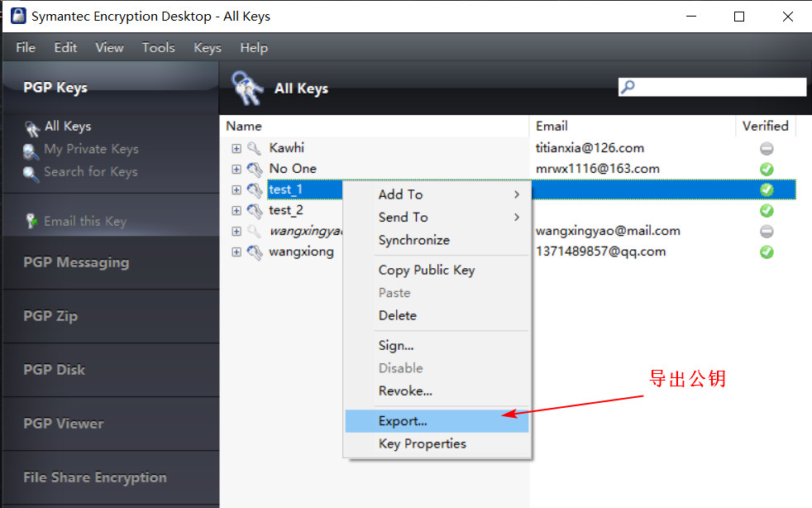
Task: Click Email this Key in the sidebar
Action: (85, 222)
